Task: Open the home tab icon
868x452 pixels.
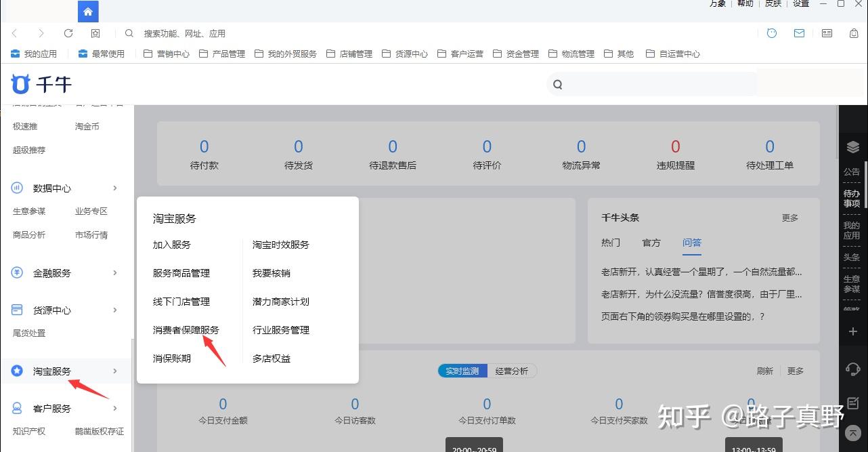Action: (x=88, y=12)
